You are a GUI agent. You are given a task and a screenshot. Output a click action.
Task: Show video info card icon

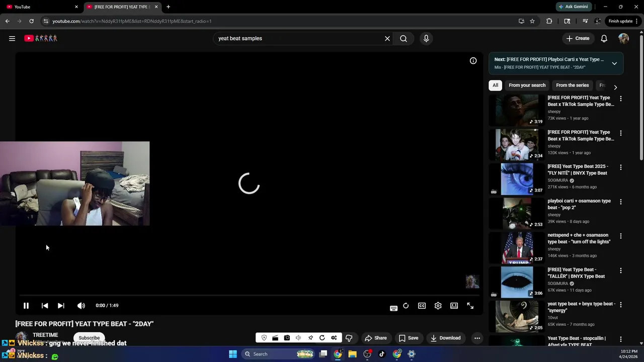coord(473,60)
